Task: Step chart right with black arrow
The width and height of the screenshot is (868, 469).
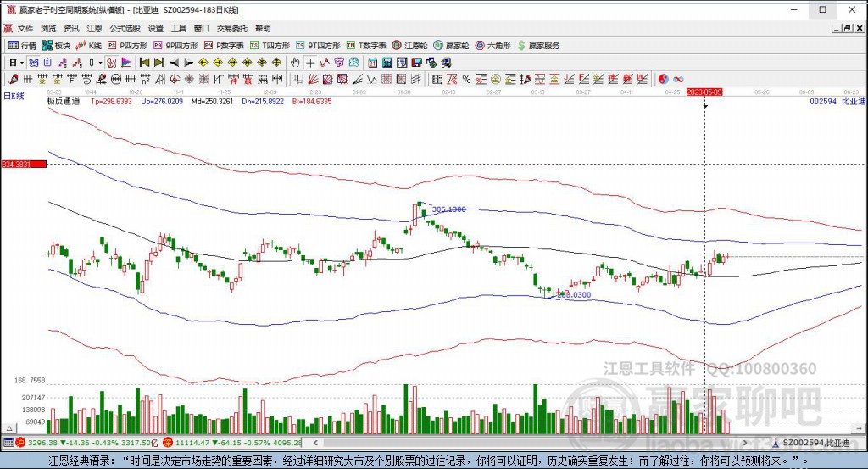Action: 188,63
